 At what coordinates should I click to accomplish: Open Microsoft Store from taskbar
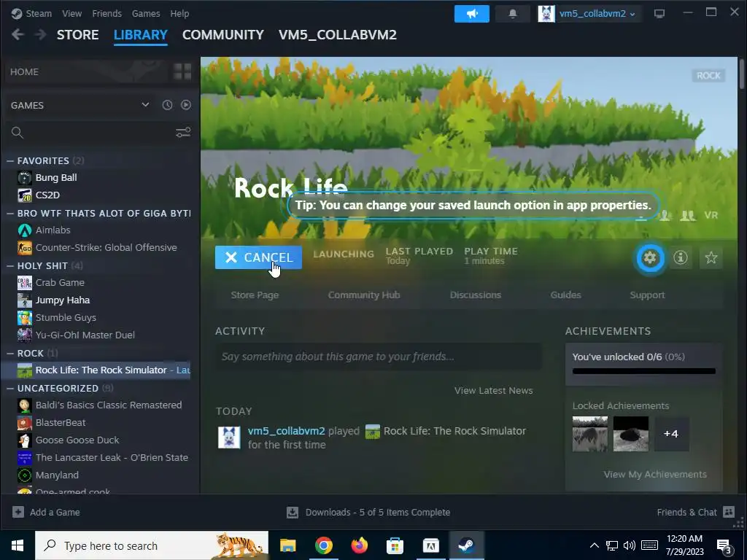395,545
